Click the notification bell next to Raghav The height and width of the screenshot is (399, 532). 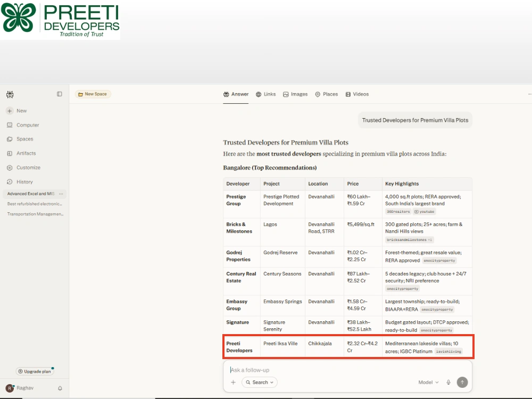point(60,388)
